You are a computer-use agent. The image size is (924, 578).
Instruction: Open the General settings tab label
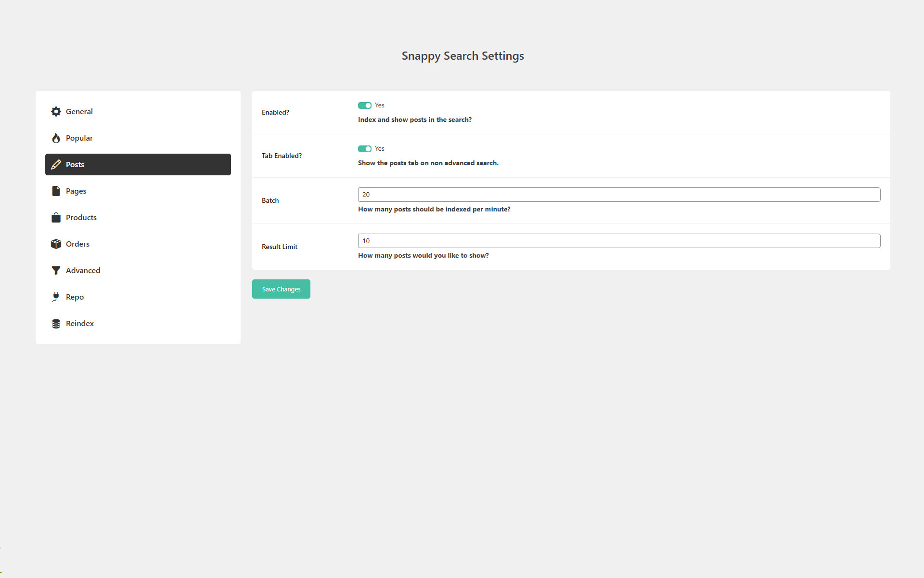coord(79,111)
